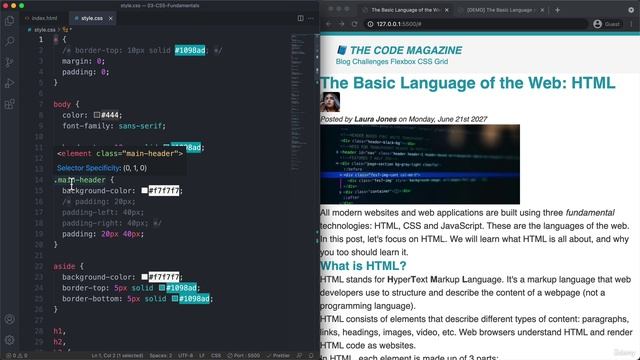Open the #f7f7f7 swatch in aside background-color

(144, 277)
